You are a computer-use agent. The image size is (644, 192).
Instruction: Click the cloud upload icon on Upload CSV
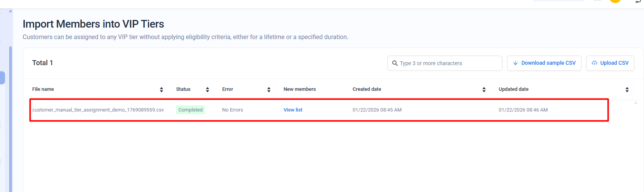point(595,63)
